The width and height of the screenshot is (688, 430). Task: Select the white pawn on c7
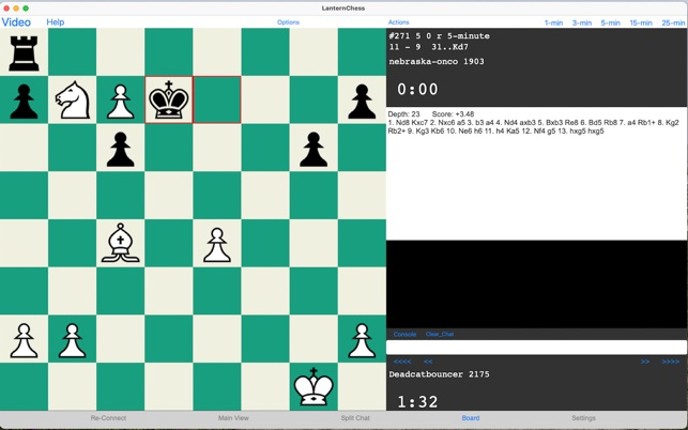[x=121, y=101]
